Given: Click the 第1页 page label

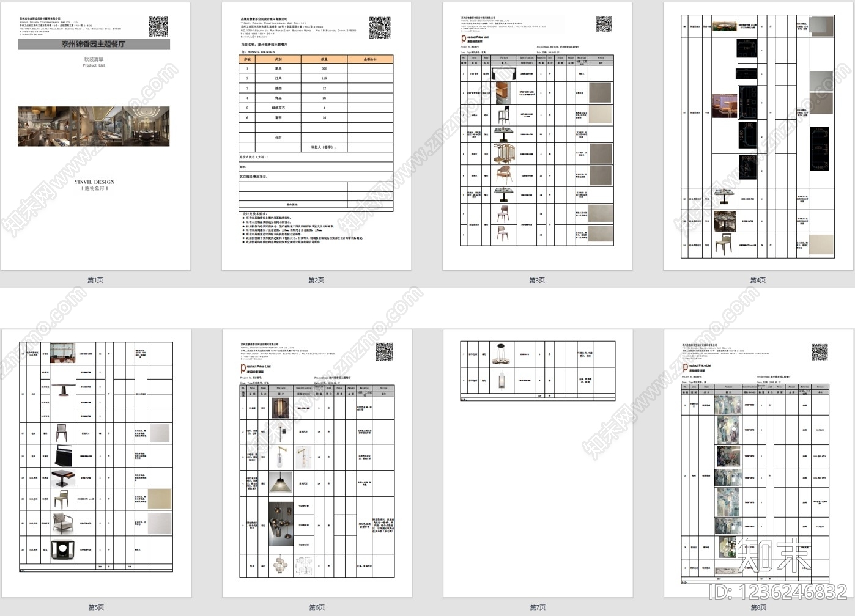Looking at the screenshot, I should (x=95, y=280).
